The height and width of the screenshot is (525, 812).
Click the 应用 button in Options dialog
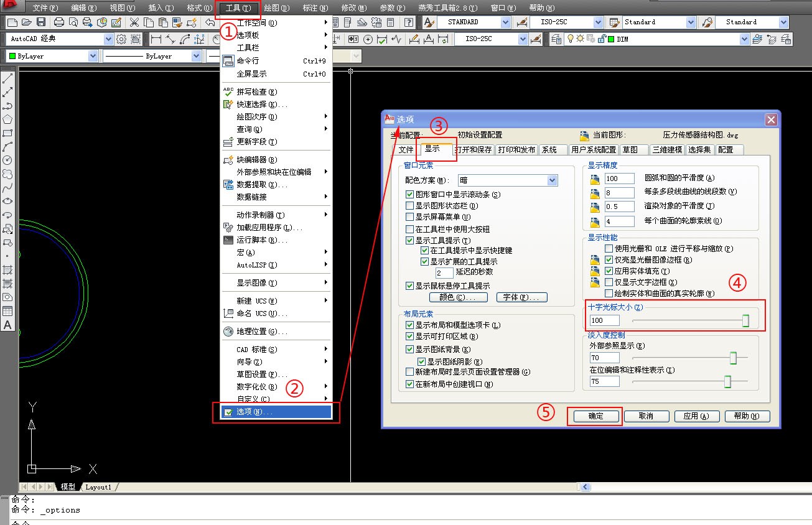pyautogui.click(x=696, y=416)
